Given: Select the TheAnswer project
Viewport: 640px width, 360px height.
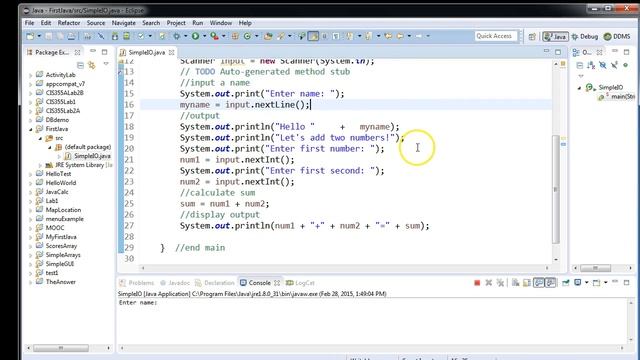Looking at the screenshot, I should click(x=60, y=282).
